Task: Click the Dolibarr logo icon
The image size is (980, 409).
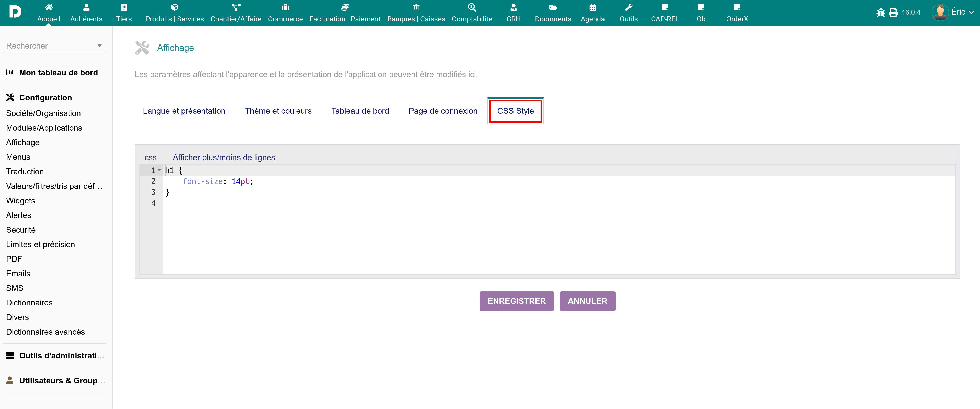Action: point(15,12)
